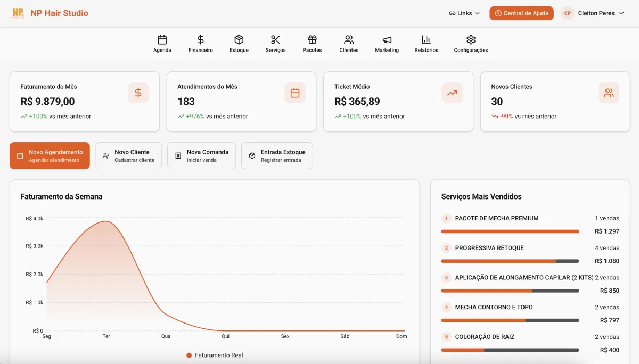Click the PROGRESSIVA RETOQUE progress bar
The image size is (639, 364).
[x=509, y=261]
